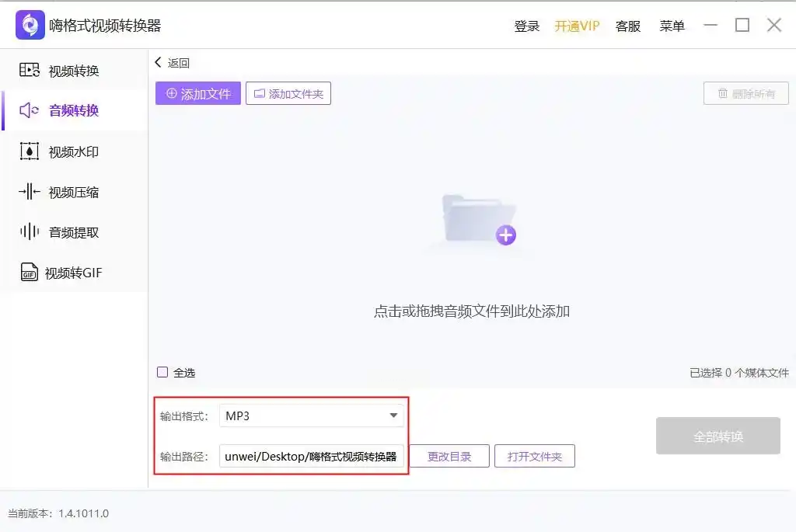Click 更改目录 to change output directory
Image resolution: width=796 pixels, height=532 pixels.
(x=449, y=456)
